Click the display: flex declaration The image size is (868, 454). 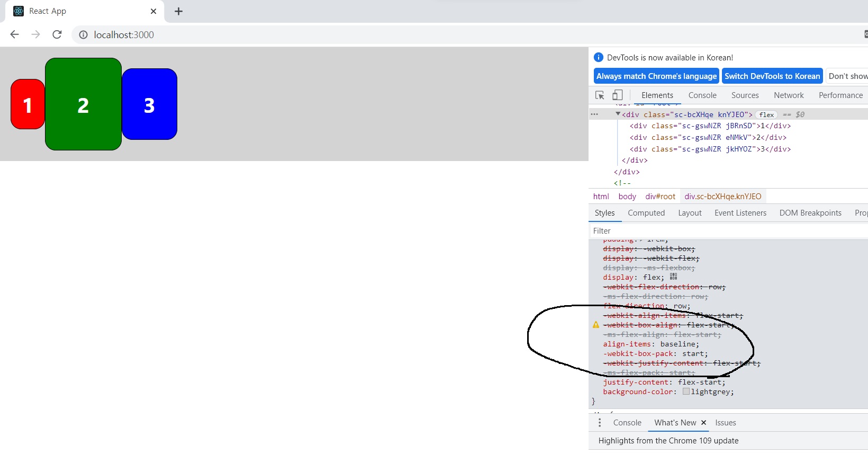click(x=634, y=278)
